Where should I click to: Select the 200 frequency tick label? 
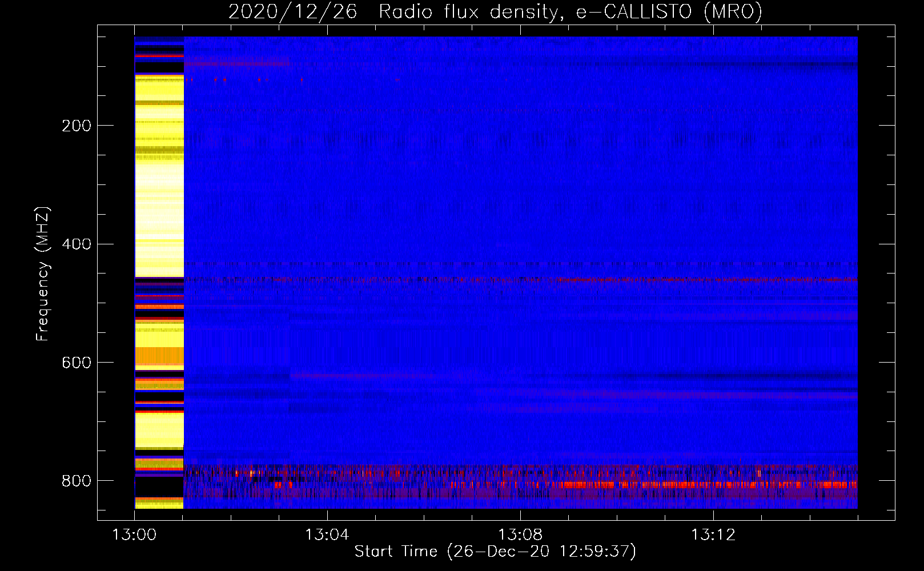77,126
